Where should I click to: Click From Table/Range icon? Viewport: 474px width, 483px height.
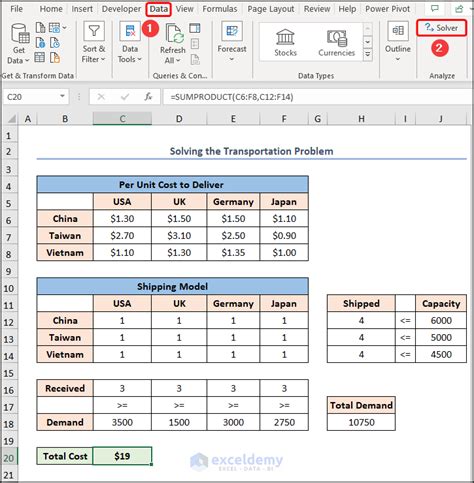tap(40, 58)
